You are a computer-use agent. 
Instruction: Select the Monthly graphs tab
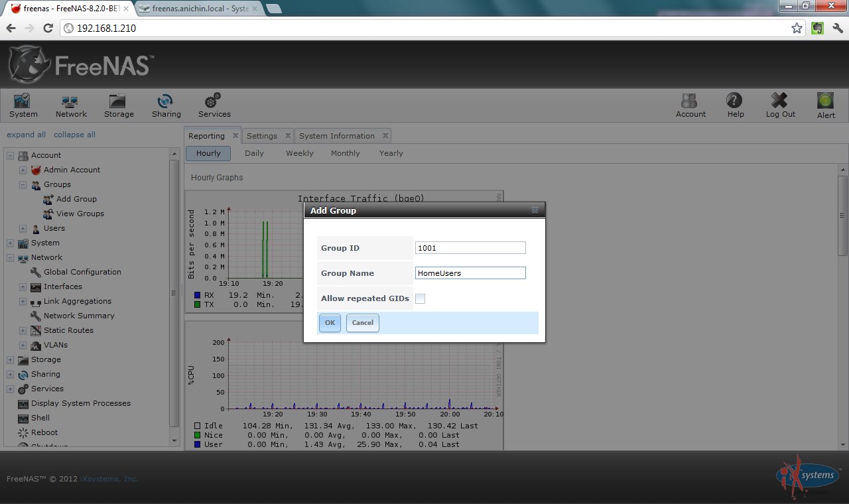pyautogui.click(x=346, y=153)
